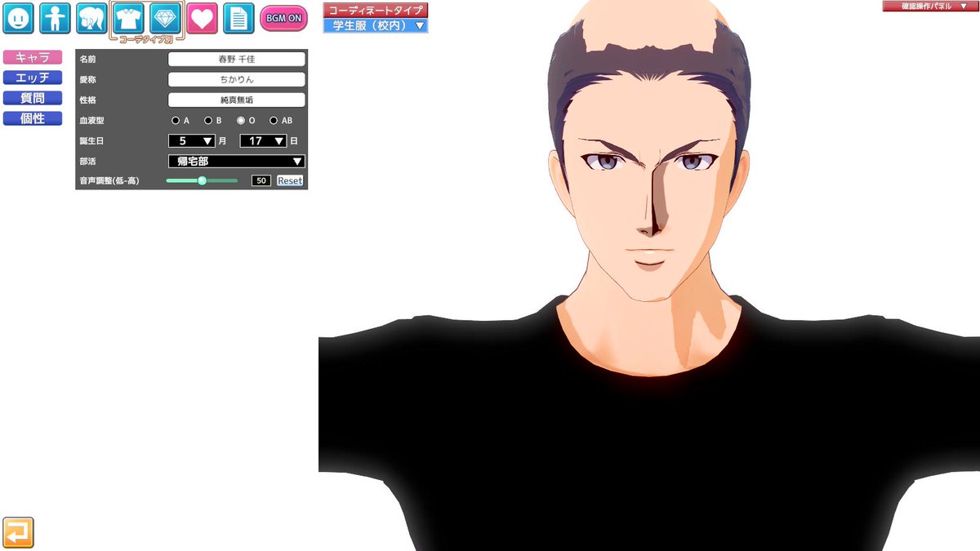Select blood type O radio button
980x551 pixels.
click(x=241, y=120)
